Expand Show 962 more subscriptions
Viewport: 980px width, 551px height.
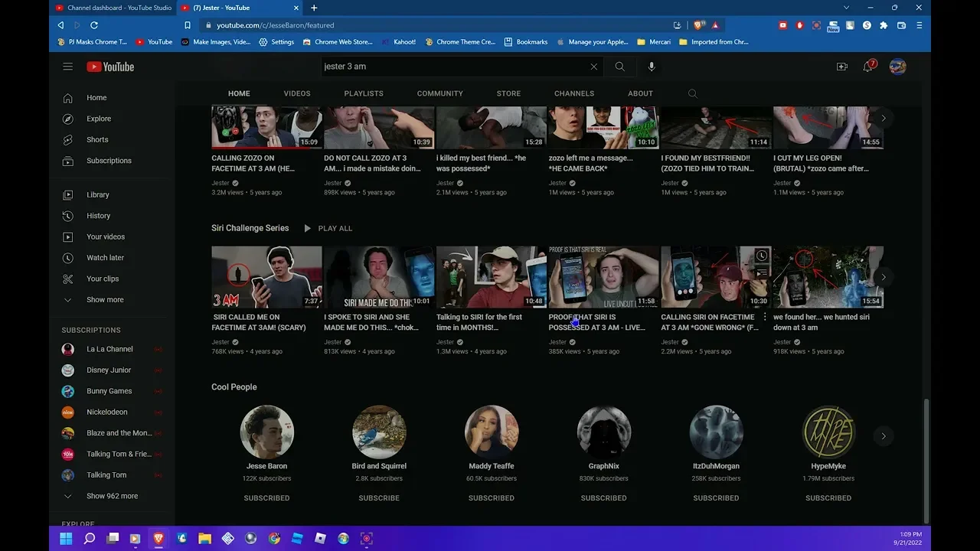pyautogui.click(x=112, y=496)
